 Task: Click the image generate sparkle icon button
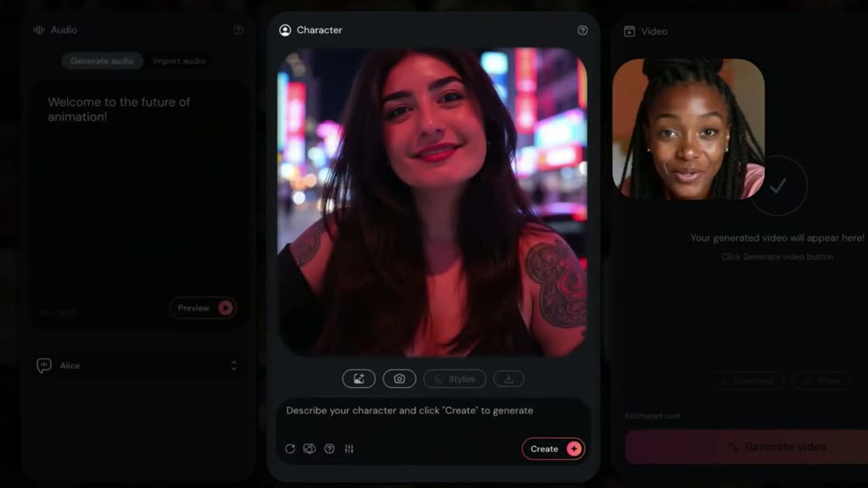click(x=359, y=379)
